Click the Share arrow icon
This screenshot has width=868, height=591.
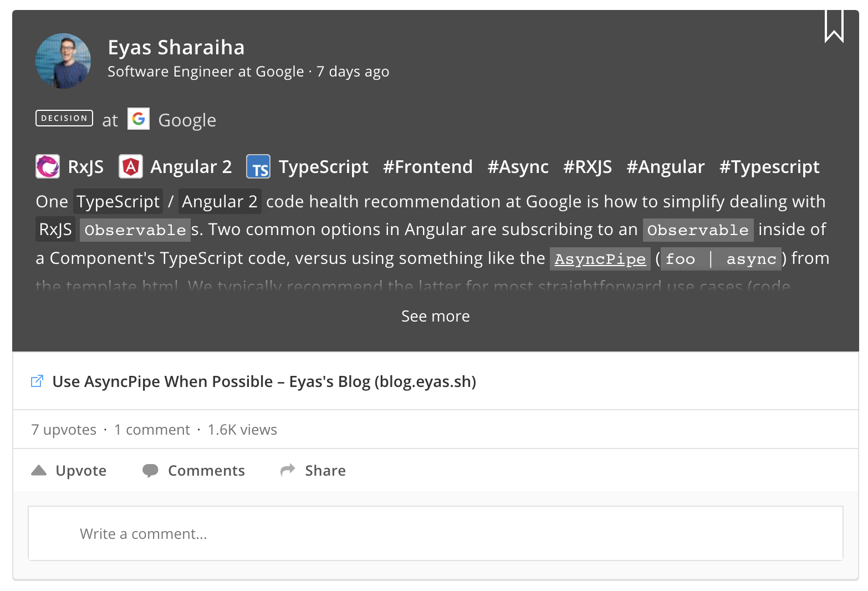coord(288,470)
